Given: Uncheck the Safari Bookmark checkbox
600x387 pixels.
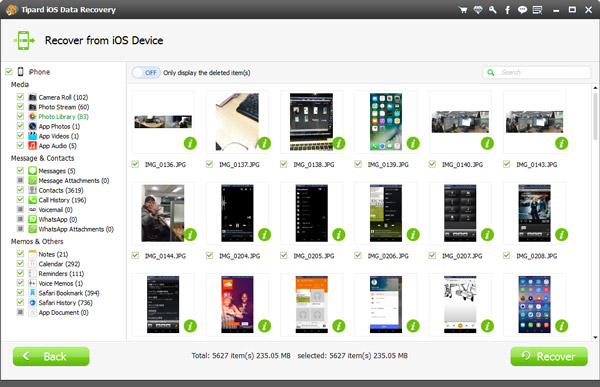Looking at the screenshot, I should 20,292.
